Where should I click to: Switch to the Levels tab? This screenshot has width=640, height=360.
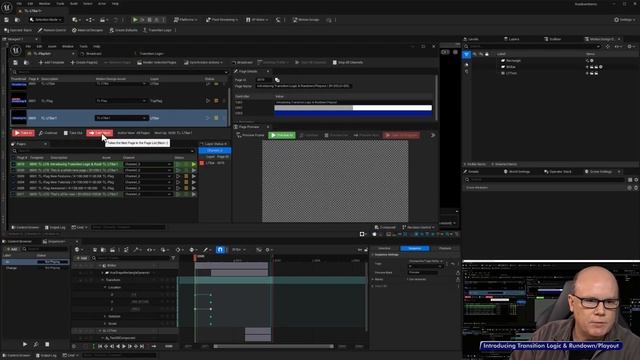click(x=470, y=39)
